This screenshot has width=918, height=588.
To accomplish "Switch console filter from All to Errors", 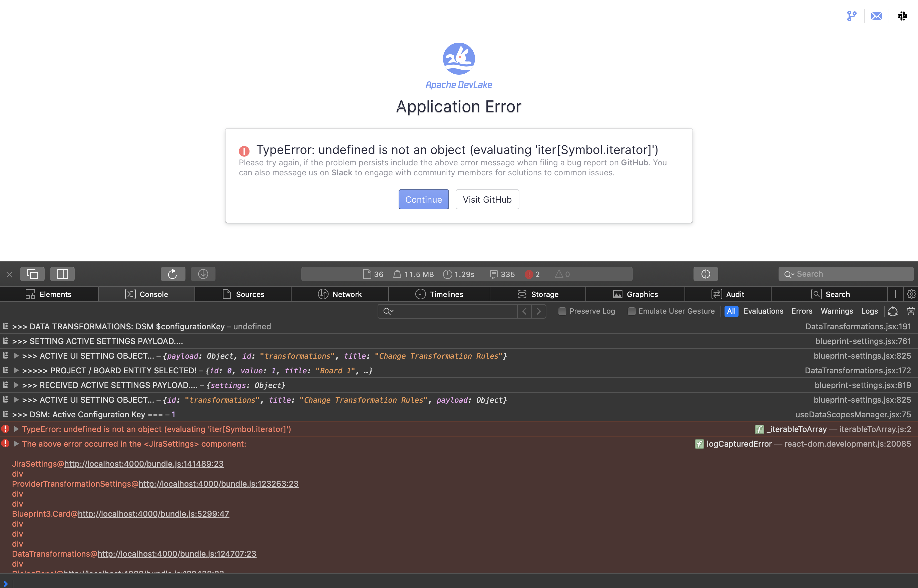I will point(802,311).
